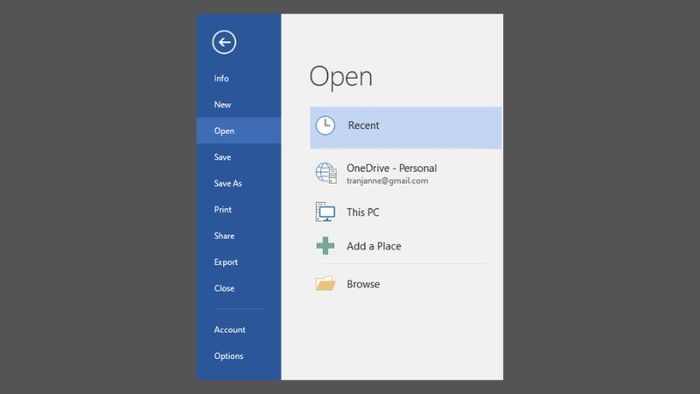Image resolution: width=700 pixels, height=394 pixels.
Task: Click the tranjanne@gmail.com email text
Action: click(x=387, y=181)
